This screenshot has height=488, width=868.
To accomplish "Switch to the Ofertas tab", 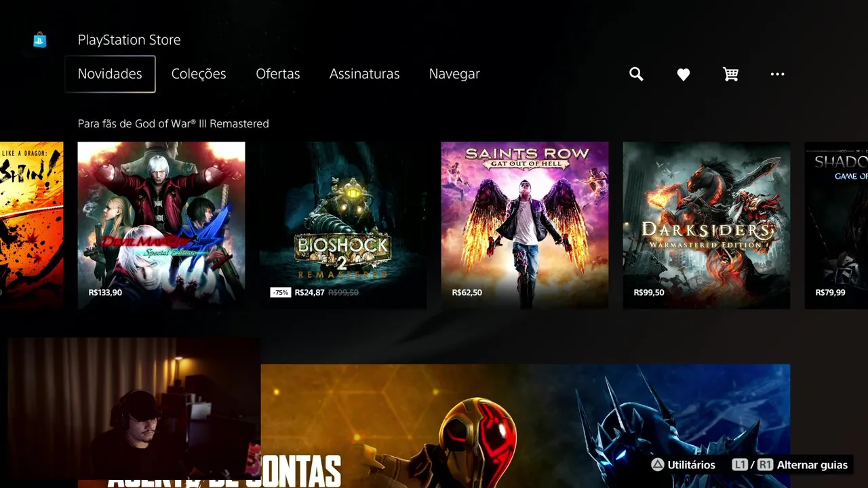I will (278, 74).
